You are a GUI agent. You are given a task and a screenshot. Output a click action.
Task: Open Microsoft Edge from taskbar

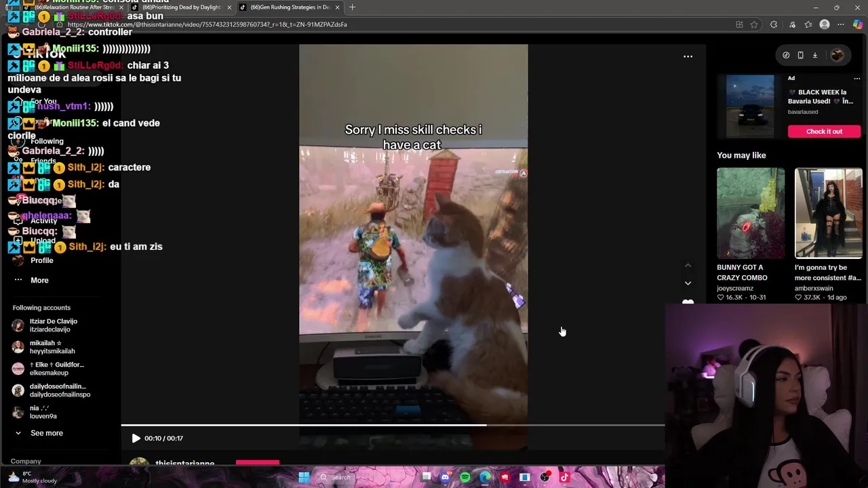tap(485, 477)
